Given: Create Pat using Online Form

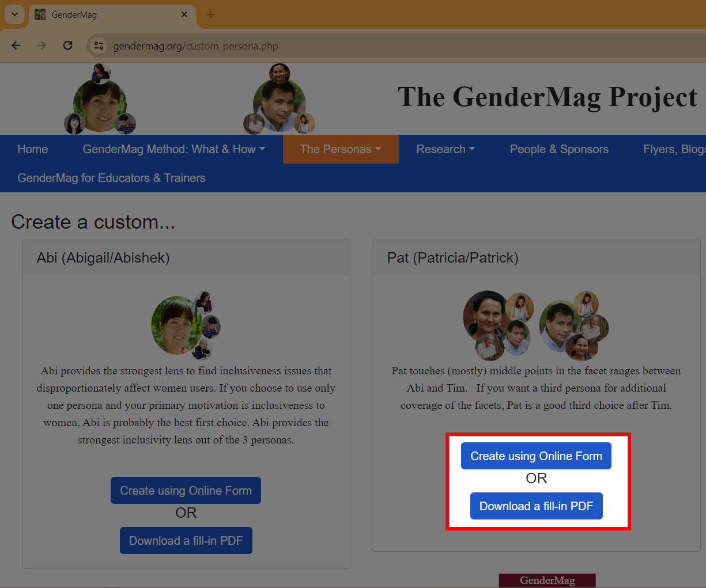Looking at the screenshot, I should [536, 456].
